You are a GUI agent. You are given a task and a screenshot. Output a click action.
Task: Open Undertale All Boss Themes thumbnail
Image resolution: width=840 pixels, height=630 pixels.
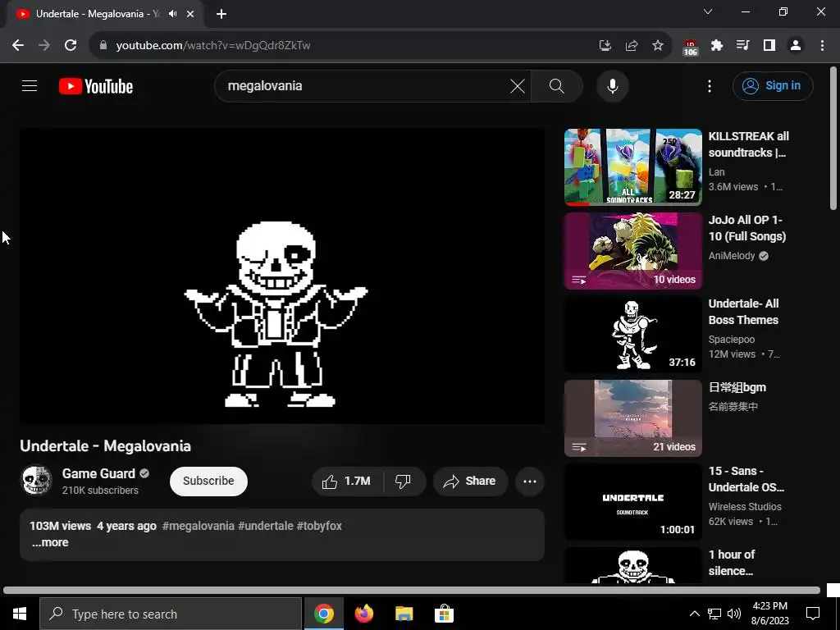(632, 335)
